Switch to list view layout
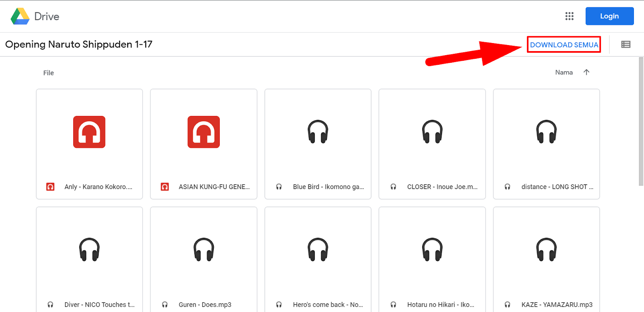The height and width of the screenshot is (312, 644). [x=625, y=44]
